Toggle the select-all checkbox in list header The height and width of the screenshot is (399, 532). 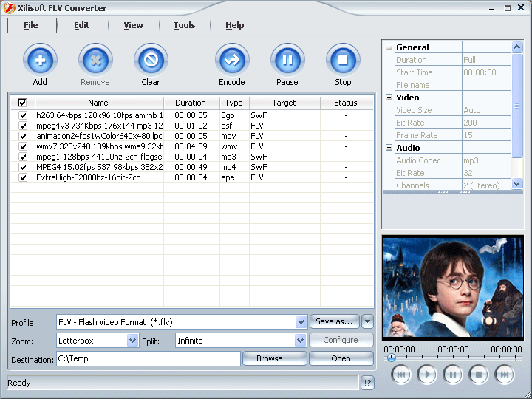[x=22, y=103]
